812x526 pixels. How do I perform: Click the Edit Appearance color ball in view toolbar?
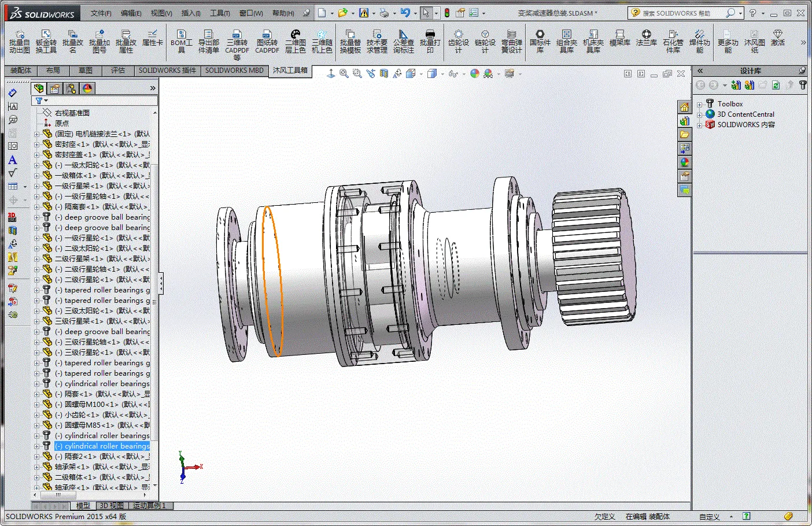pyautogui.click(x=475, y=73)
